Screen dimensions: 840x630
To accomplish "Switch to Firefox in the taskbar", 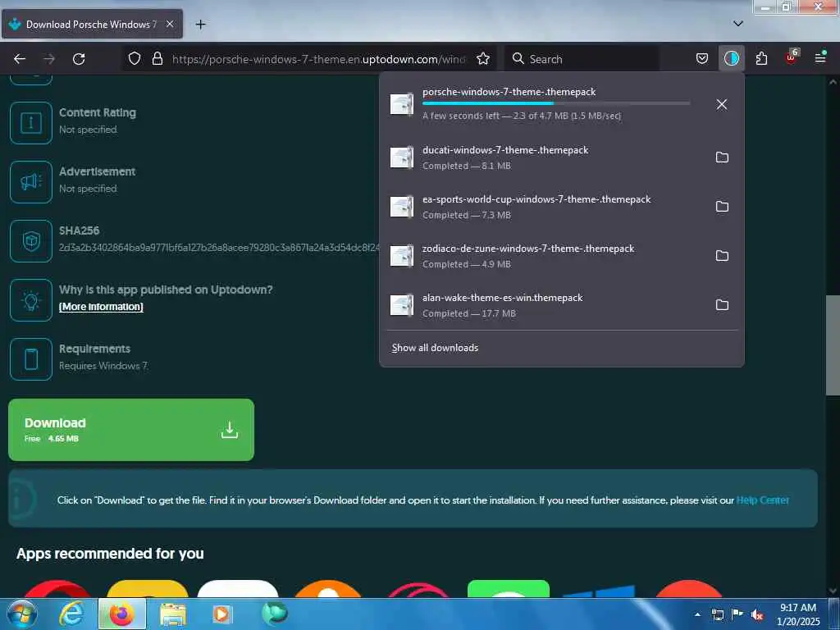I will 121,614.
